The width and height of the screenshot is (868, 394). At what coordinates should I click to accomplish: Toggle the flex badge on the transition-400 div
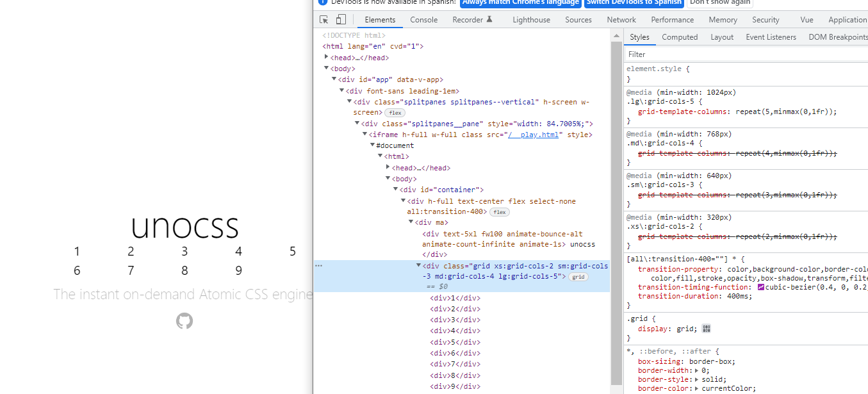point(499,211)
